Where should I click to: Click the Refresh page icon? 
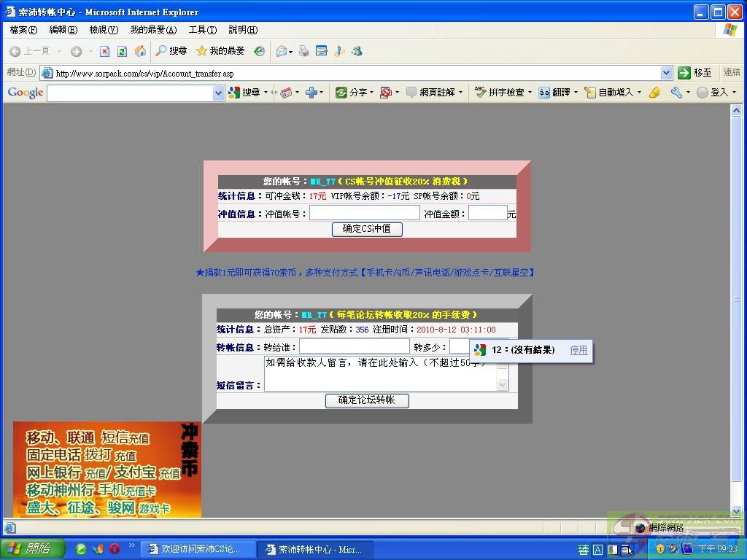(122, 51)
